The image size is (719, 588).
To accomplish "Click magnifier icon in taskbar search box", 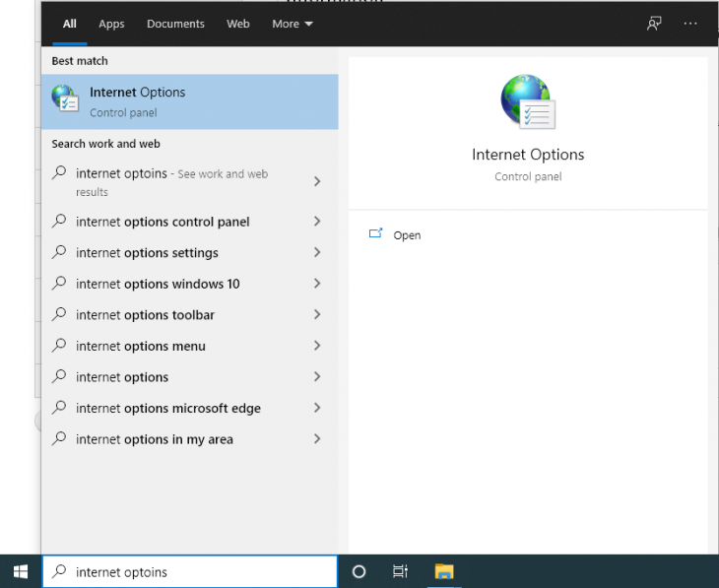I will pyautogui.click(x=59, y=571).
